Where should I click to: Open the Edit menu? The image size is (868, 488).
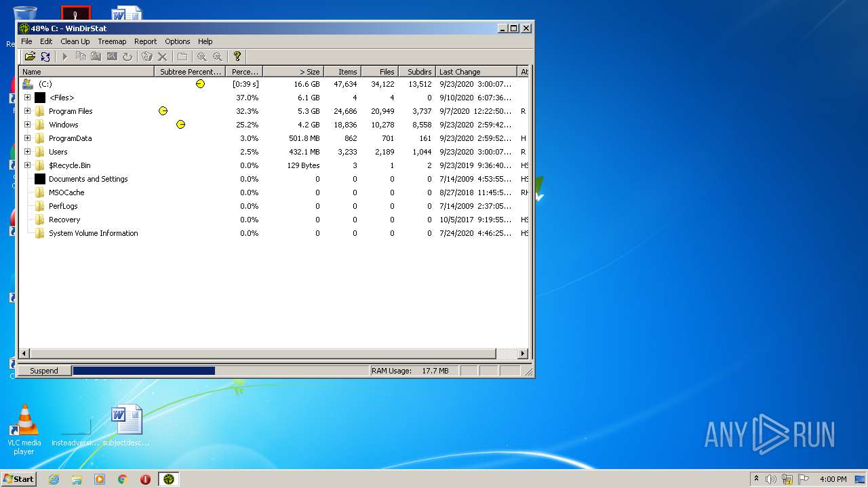click(46, 41)
